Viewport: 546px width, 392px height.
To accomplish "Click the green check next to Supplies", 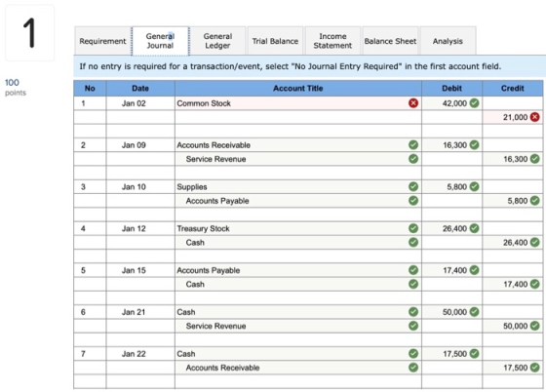I will click(x=413, y=186).
